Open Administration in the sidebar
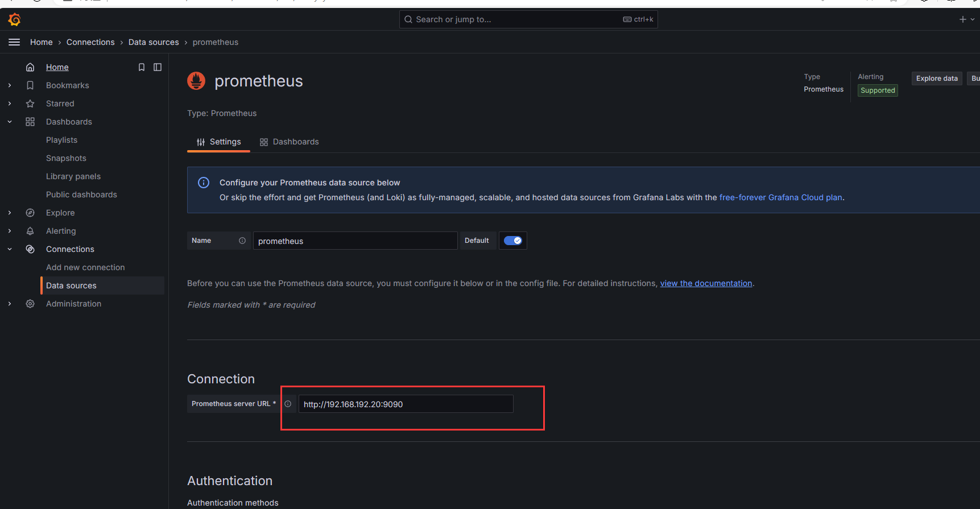This screenshot has height=509, width=980. tap(73, 304)
